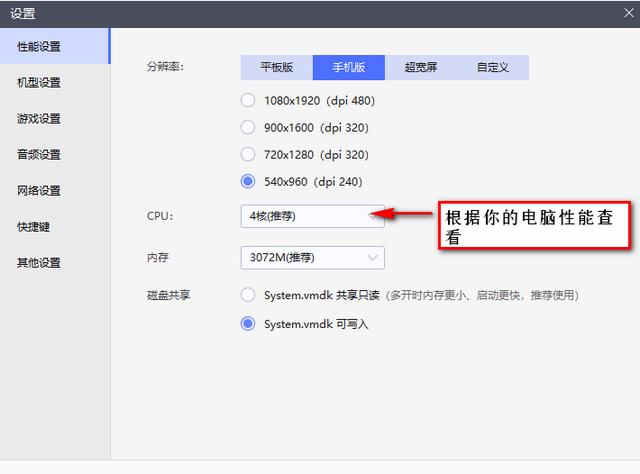Pick 720x1280 (dpi 320) resolution

pos(249,155)
